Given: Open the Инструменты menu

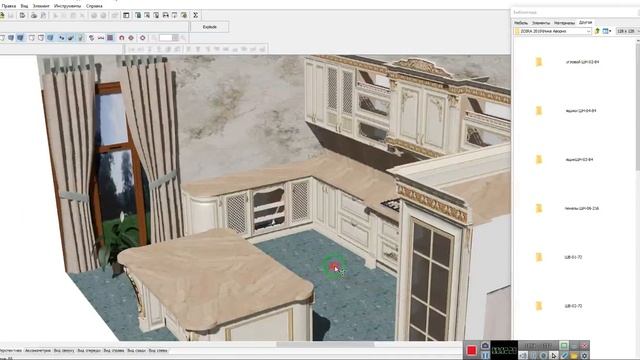Looking at the screenshot, I should 68,6.
